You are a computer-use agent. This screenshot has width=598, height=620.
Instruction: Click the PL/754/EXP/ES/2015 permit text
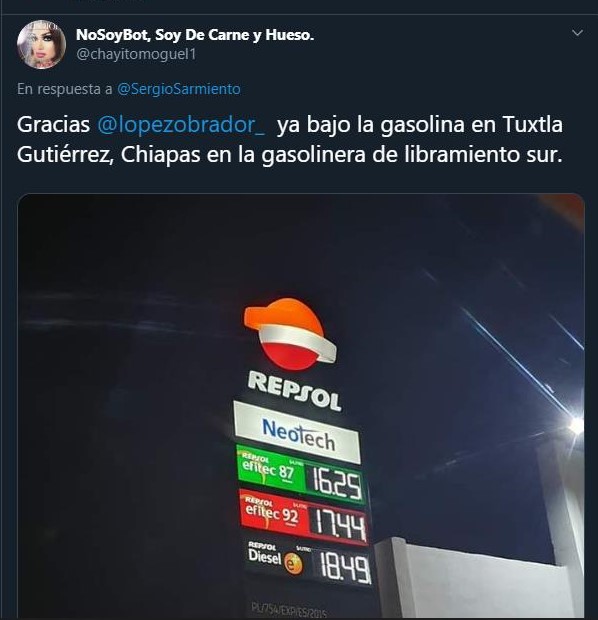[x=289, y=610]
